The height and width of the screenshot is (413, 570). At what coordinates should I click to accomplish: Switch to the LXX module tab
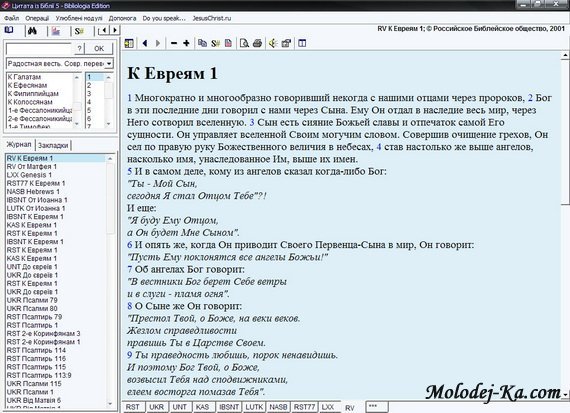[328, 407]
